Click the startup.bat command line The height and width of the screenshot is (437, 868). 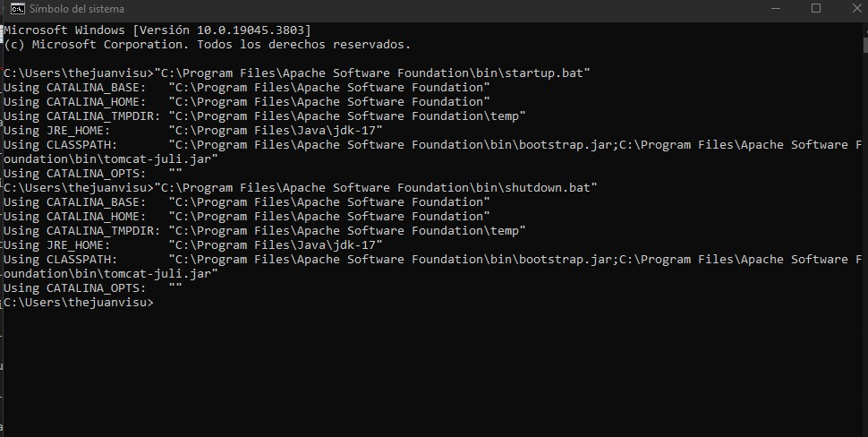[x=297, y=73]
